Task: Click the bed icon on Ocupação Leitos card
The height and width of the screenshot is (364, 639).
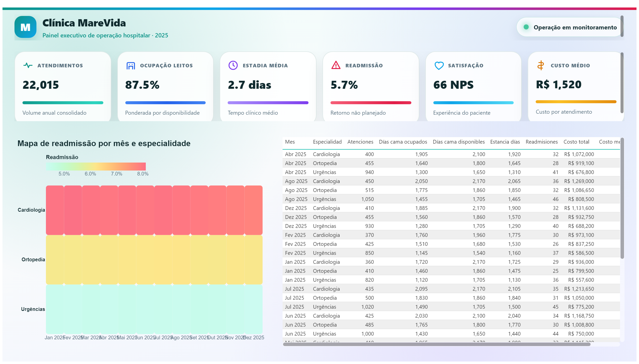Action: [131, 66]
